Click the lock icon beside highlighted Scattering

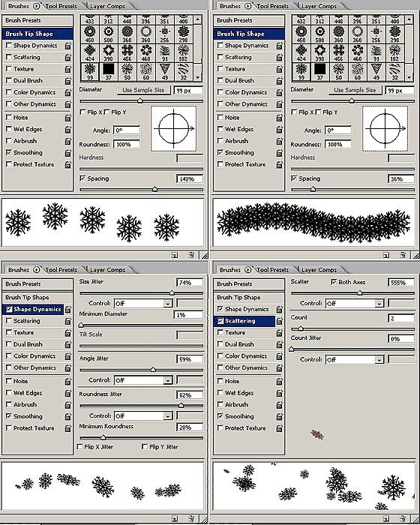tap(279, 321)
